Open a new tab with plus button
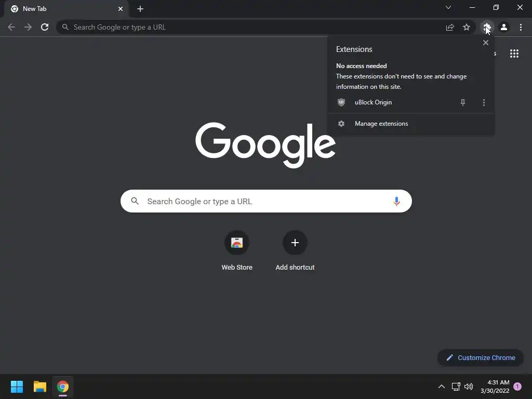 click(x=140, y=9)
